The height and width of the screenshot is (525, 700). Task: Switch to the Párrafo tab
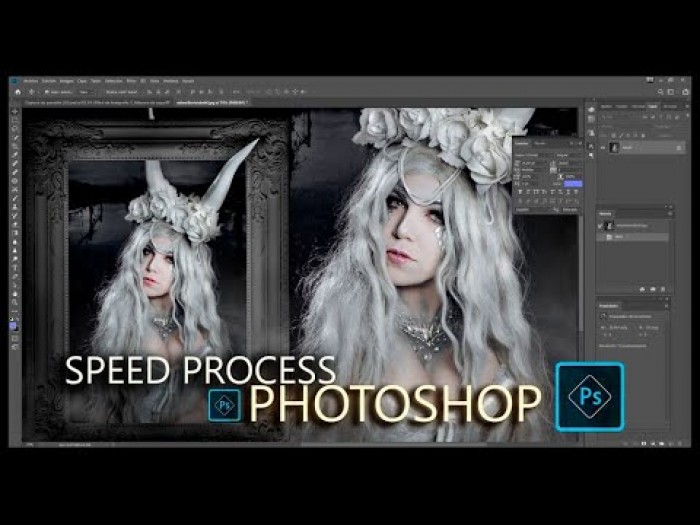(x=540, y=143)
